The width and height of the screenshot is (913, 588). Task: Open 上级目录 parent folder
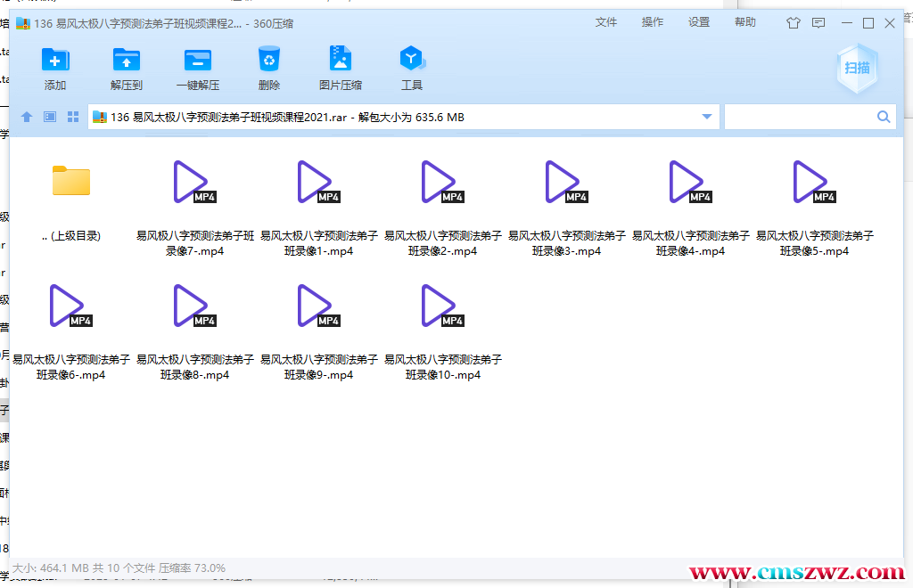[x=71, y=181]
